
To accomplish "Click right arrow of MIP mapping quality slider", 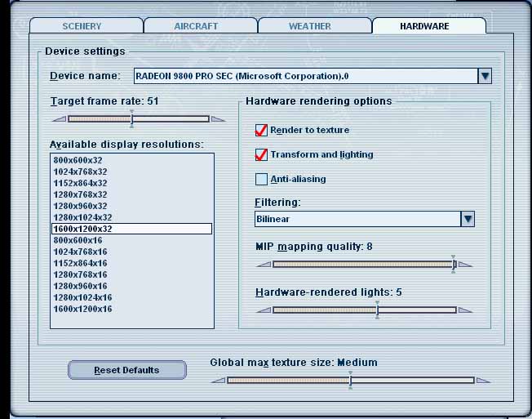I will (465, 265).
